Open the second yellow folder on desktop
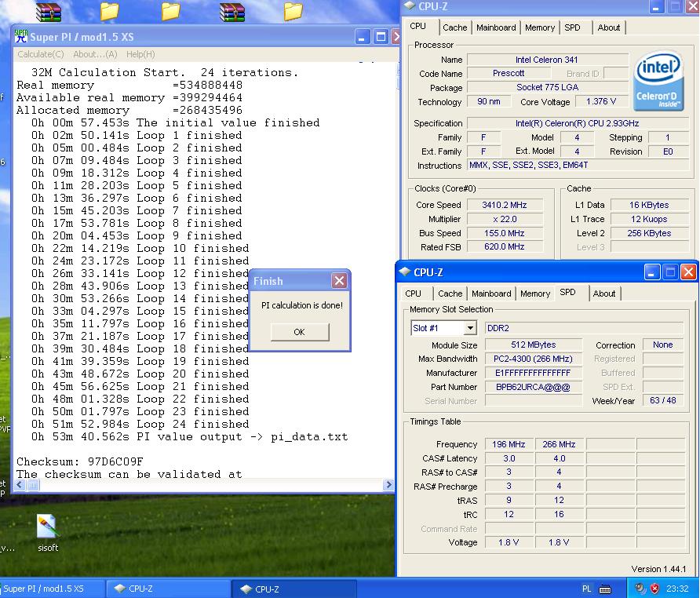 point(170,11)
